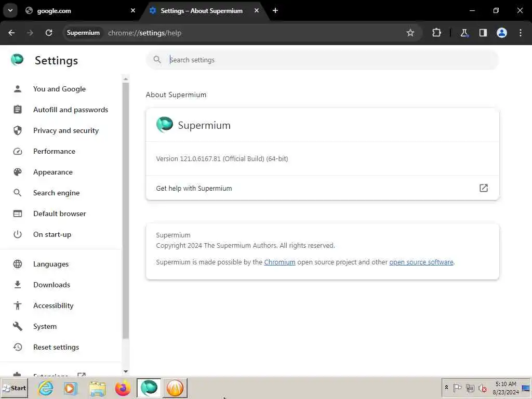
Task: Go back with the browser back arrow
Action: 11,33
